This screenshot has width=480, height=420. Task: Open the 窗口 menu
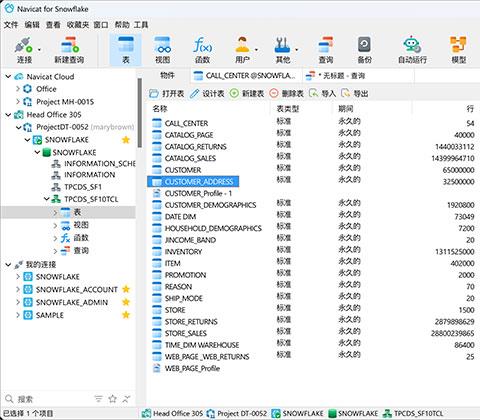101,25
